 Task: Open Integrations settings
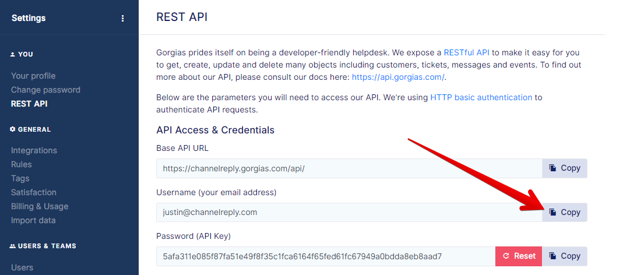(34, 151)
